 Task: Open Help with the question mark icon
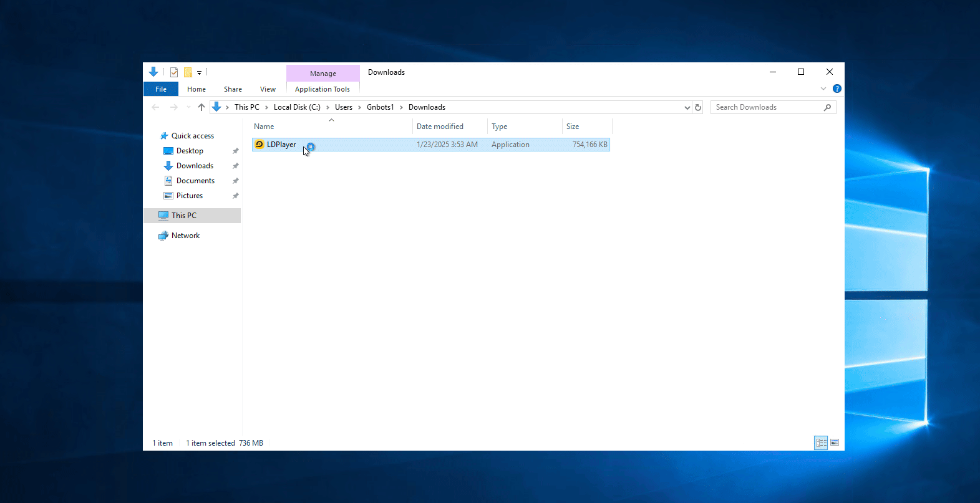(x=837, y=89)
